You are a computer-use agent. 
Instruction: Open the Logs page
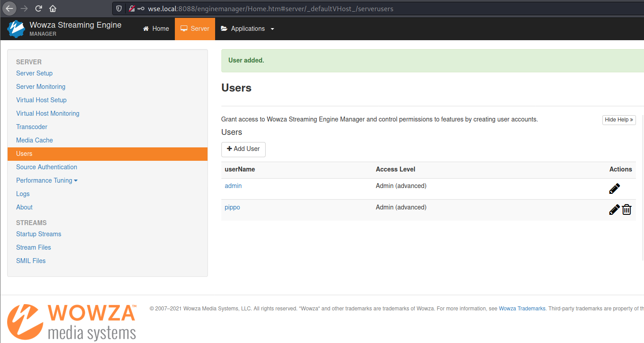23,194
